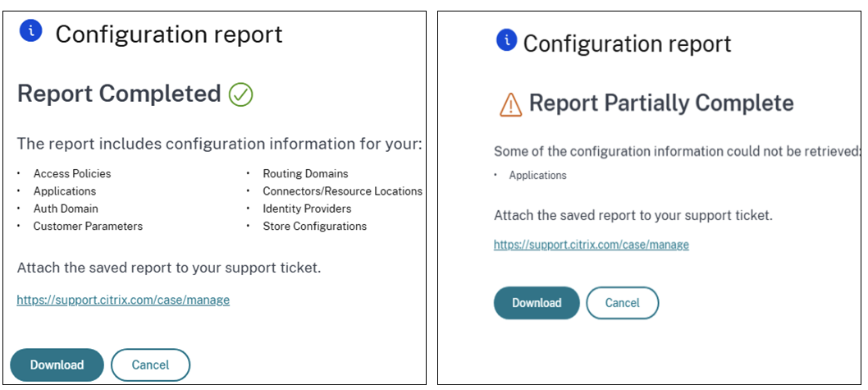Select Access Policies in the report list
This screenshot has width=868, height=390.
point(72,173)
